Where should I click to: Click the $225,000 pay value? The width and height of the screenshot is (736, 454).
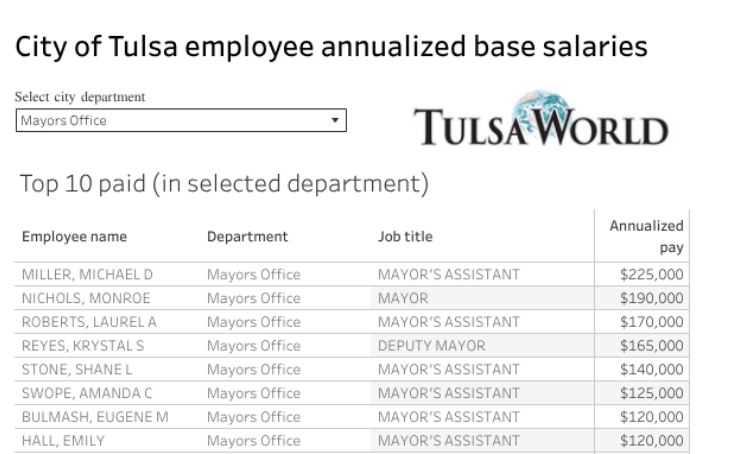(x=651, y=274)
